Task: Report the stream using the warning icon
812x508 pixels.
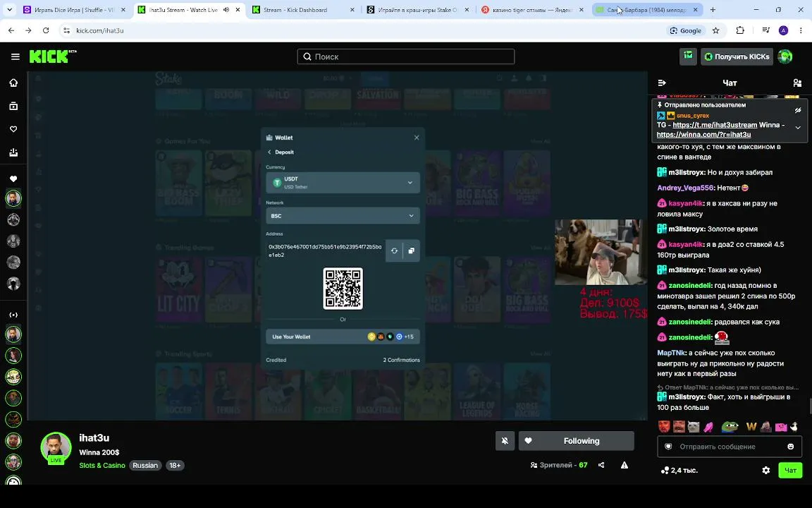Action: coord(625,465)
